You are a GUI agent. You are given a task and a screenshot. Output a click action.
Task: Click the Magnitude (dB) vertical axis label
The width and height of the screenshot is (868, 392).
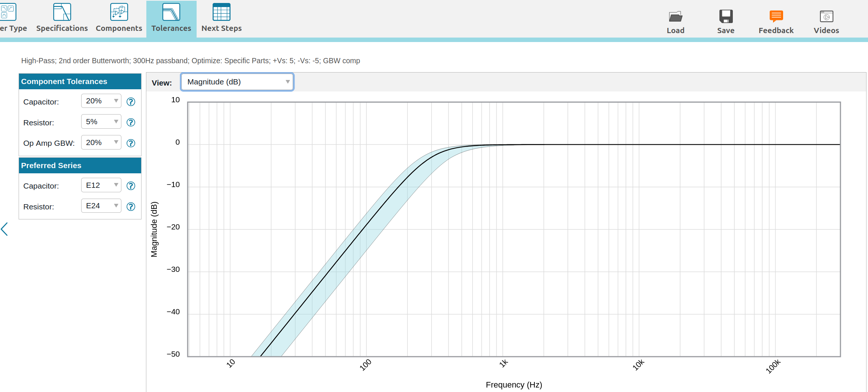point(154,229)
